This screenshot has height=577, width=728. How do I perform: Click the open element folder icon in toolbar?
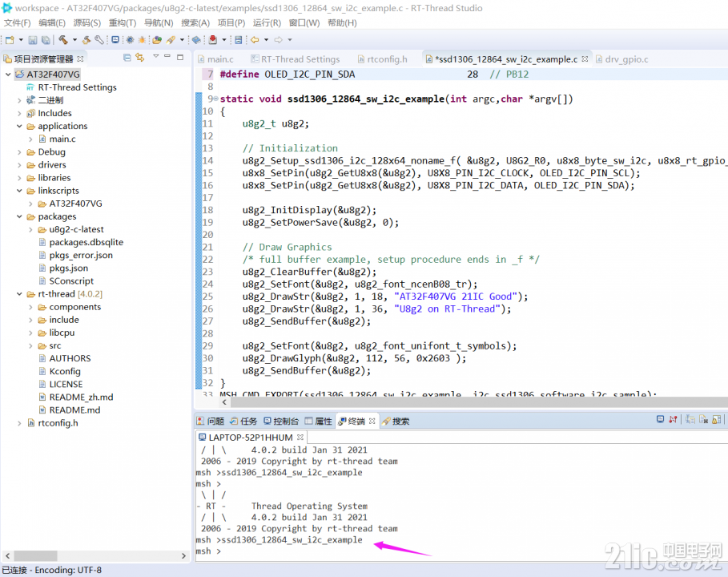click(x=157, y=40)
